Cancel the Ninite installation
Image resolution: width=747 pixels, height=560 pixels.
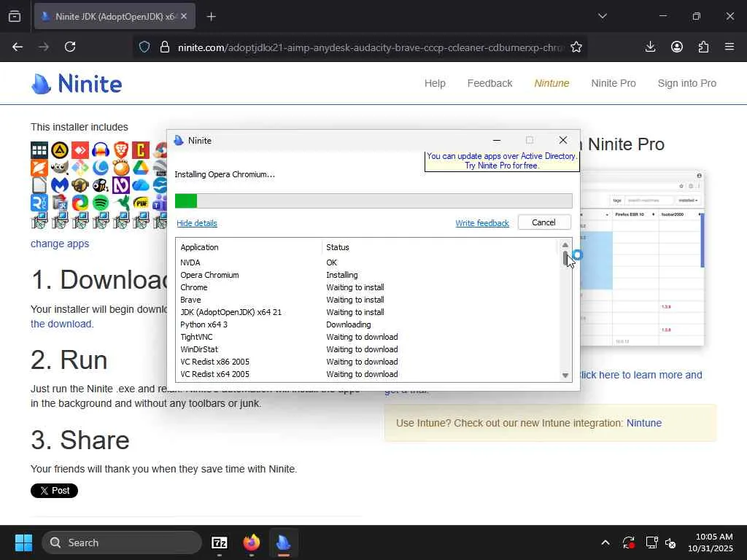click(543, 222)
